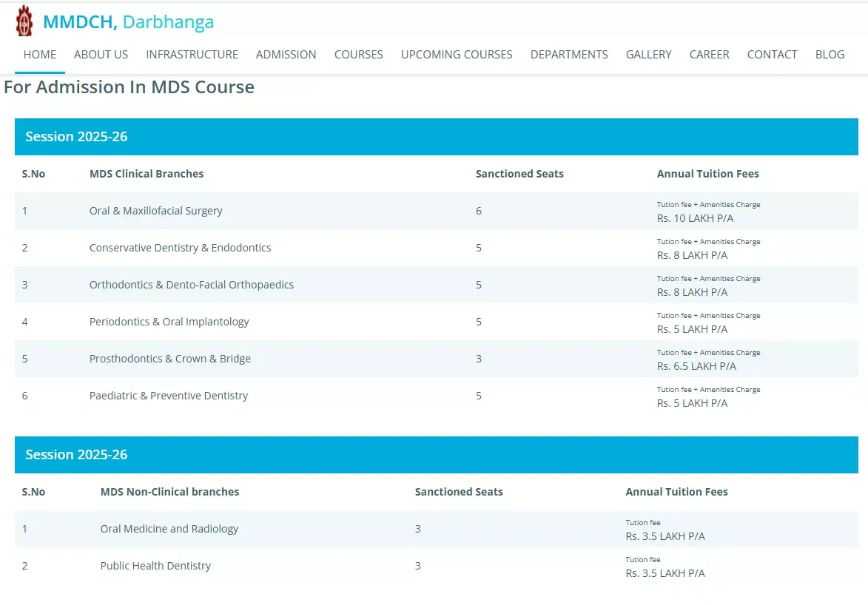Click the Session 2025-26 non-clinical header
Image resolution: width=868 pixels, height=605 pixels.
click(76, 455)
